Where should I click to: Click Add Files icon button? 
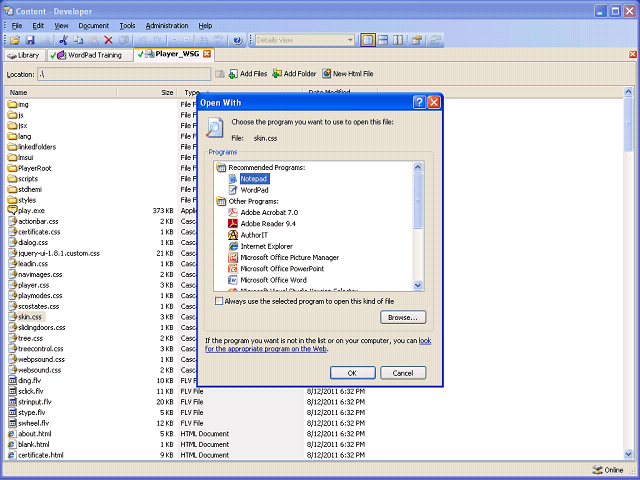tap(248, 74)
